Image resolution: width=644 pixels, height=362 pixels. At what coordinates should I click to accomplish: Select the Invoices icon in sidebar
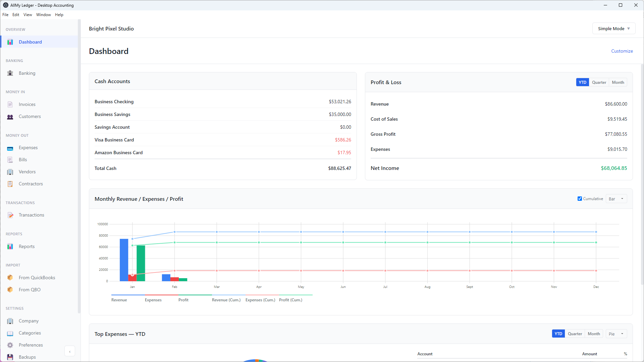click(10, 104)
